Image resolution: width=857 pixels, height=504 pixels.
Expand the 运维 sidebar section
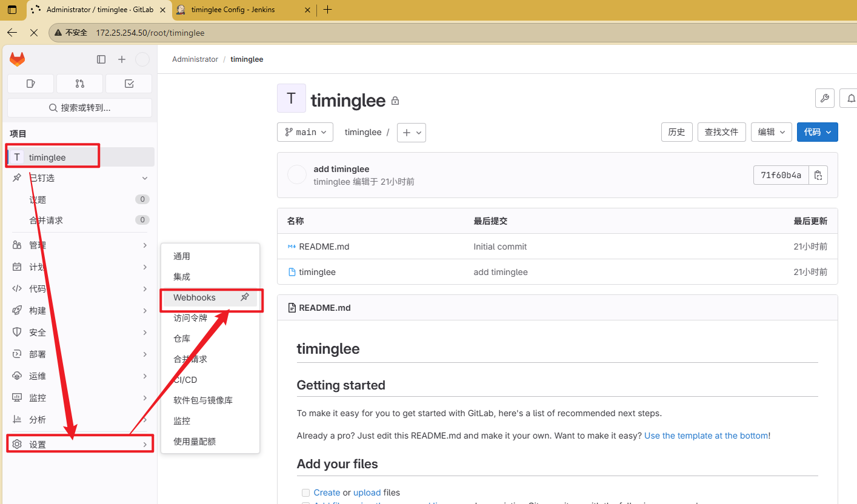(80, 376)
